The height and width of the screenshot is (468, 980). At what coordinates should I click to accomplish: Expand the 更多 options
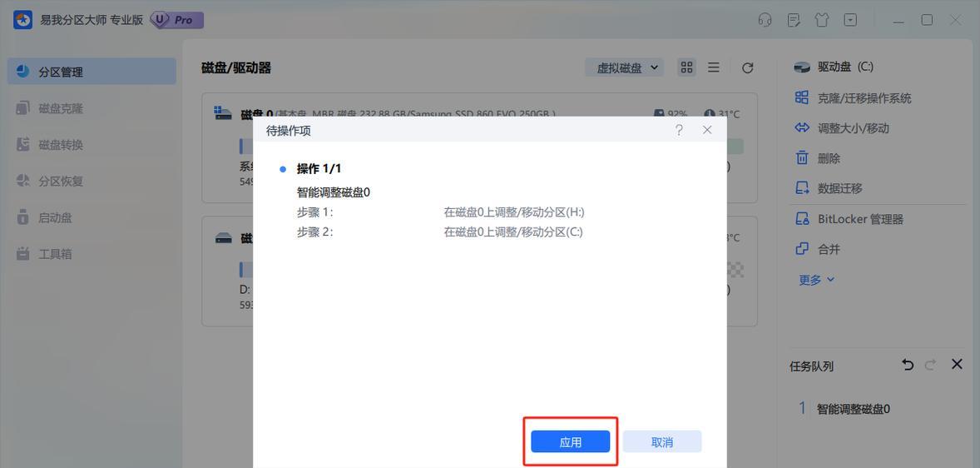coord(816,280)
